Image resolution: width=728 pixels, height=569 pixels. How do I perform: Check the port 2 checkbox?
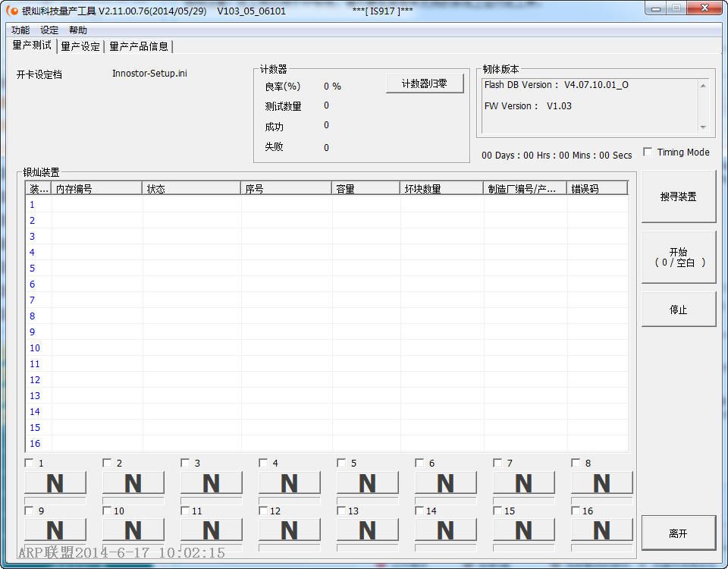pyautogui.click(x=107, y=463)
